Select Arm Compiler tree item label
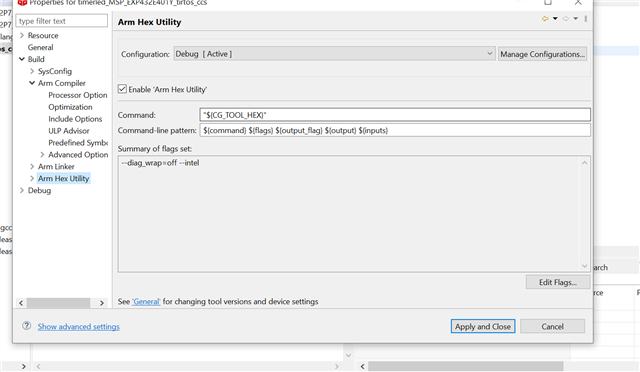 coord(62,83)
